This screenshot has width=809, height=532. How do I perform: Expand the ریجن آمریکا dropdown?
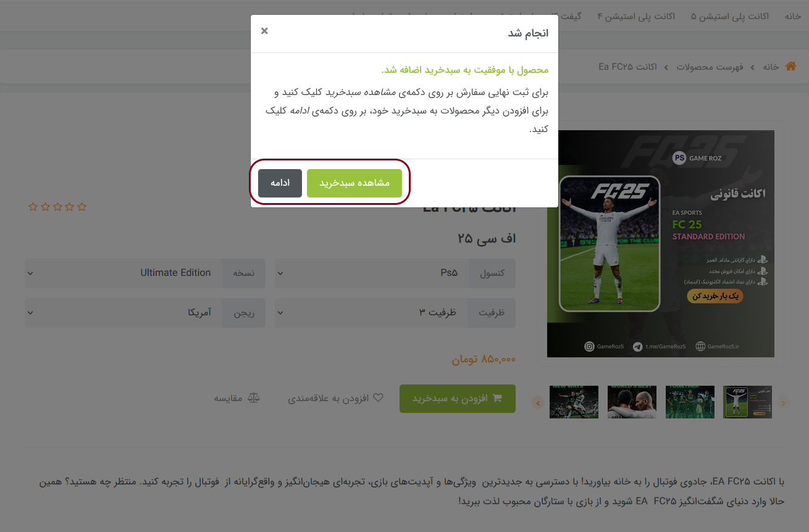tap(145, 313)
